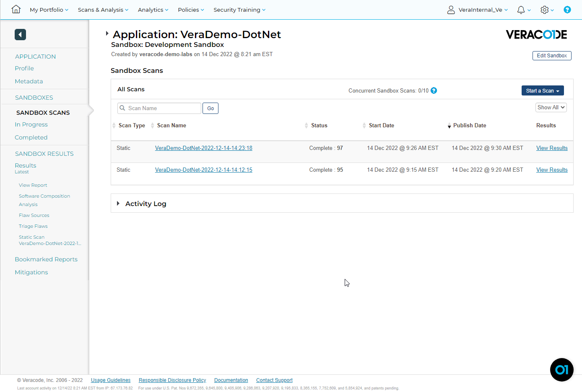Image resolution: width=582 pixels, height=392 pixels.
Task: Open the SANDBOXES sidebar section
Action: click(34, 98)
